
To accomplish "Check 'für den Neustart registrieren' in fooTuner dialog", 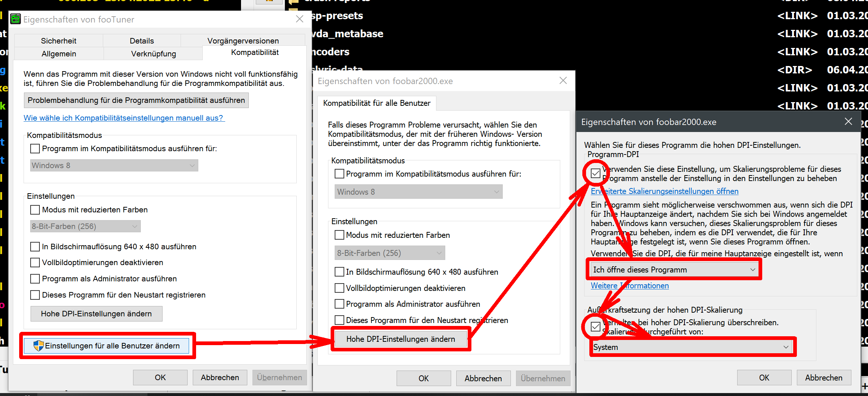I will (35, 295).
